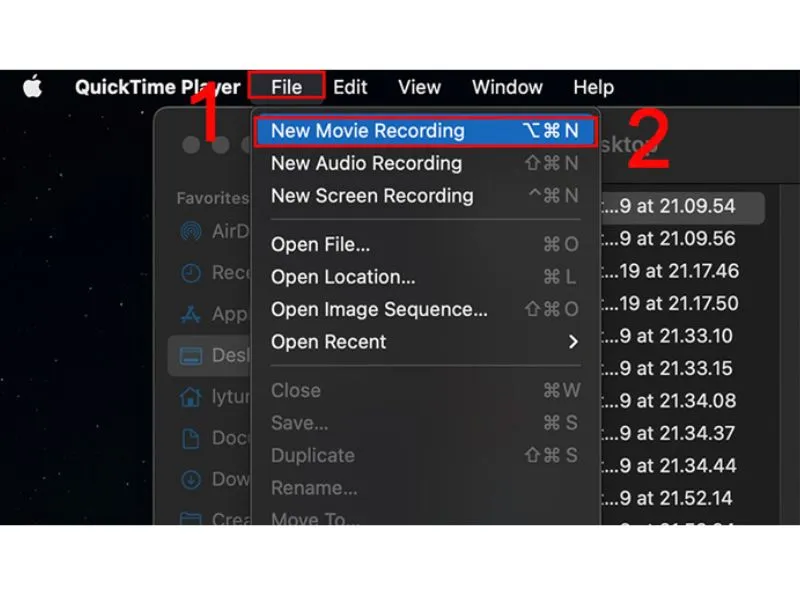The width and height of the screenshot is (800, 600).
Task: Select Open File... menu entry
Action: (425, 244)
